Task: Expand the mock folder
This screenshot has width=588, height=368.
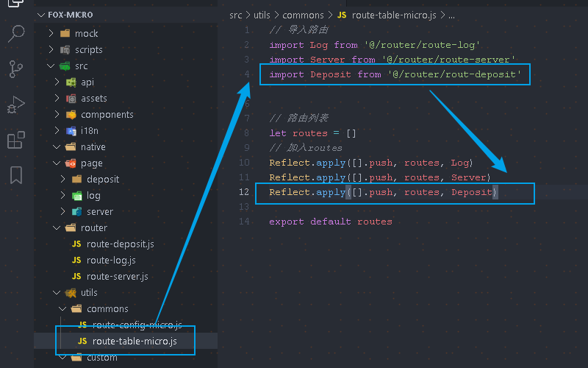Action: [85, 34]
